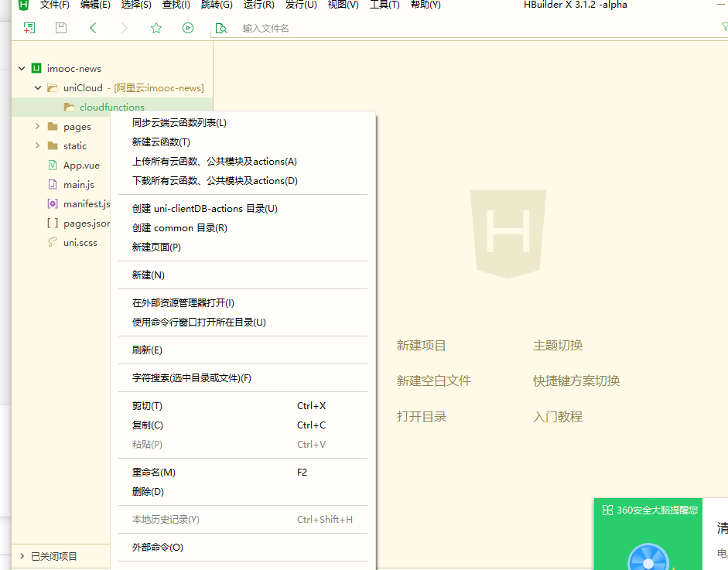Go forward with the right arrow icon
This screenshot has height=570, width=728.
[124, 28]
